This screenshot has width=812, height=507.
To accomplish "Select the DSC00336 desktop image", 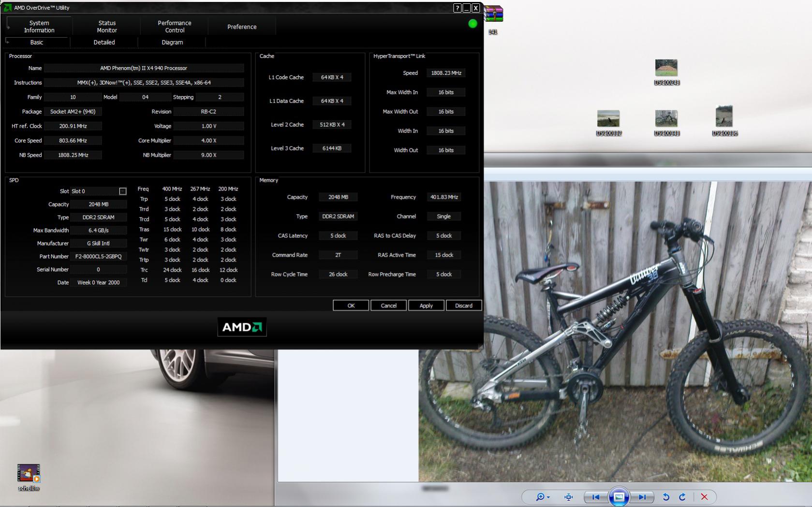I will click(724, 121).
